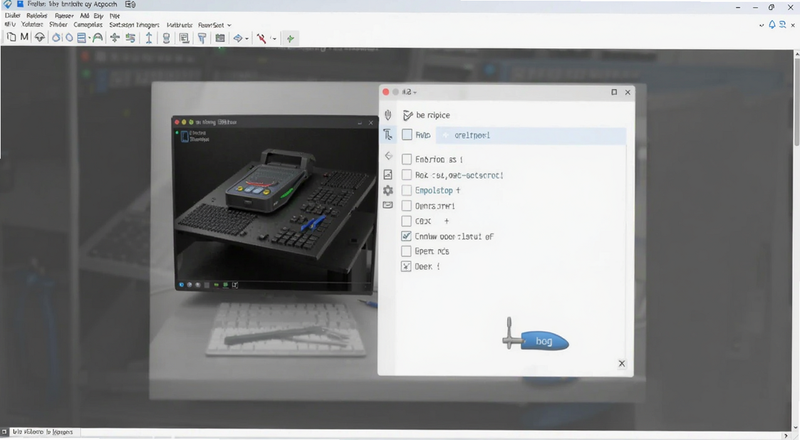Open the dropdown arrow beside the blue diamond icon

click(x=247, y=39)
